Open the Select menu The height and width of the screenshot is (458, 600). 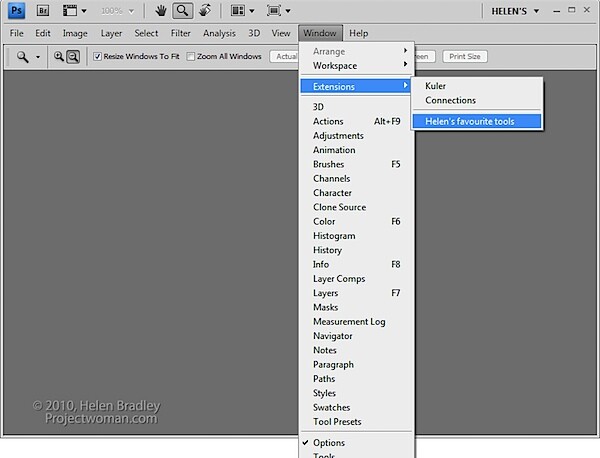tap(146, 33)
